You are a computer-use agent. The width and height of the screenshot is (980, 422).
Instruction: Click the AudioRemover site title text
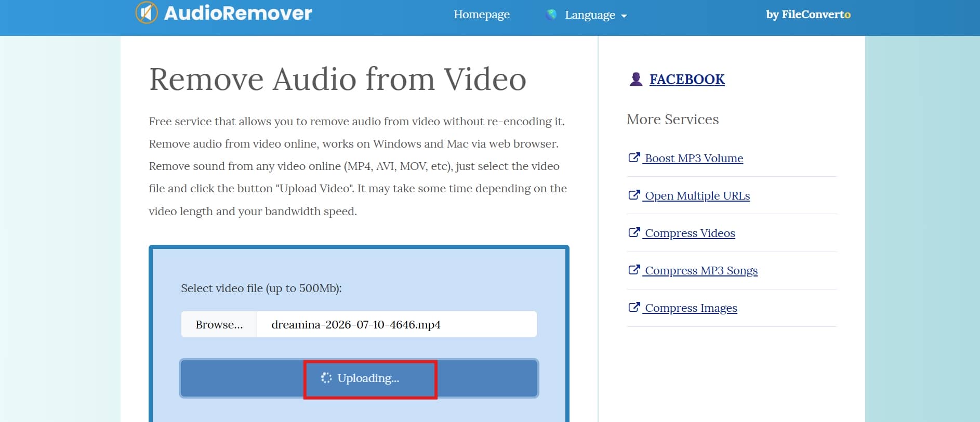coord(238,13)
